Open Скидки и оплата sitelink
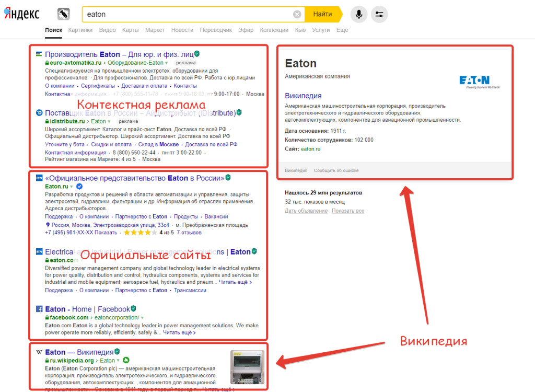The image size is (535, 392). [111, 144]
